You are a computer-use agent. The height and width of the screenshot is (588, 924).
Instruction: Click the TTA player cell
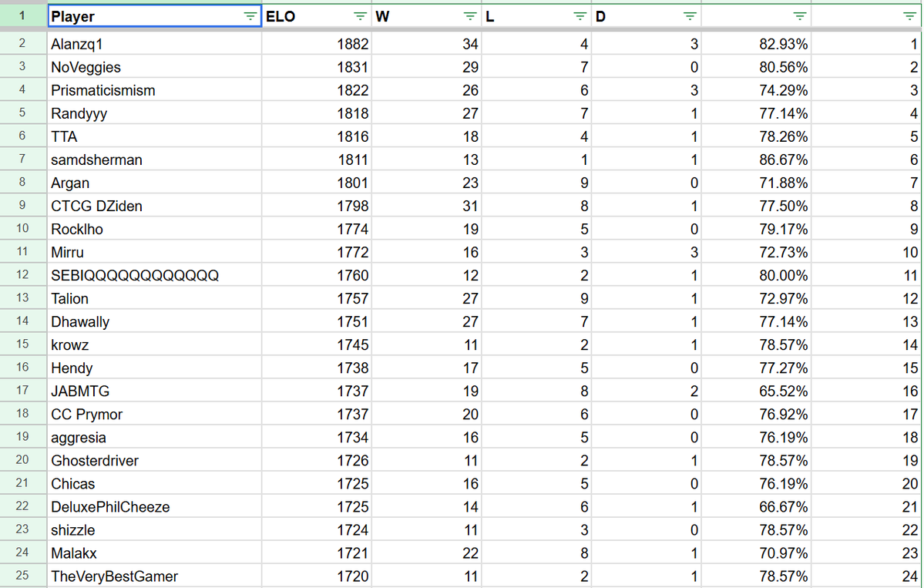coord(154,136)
